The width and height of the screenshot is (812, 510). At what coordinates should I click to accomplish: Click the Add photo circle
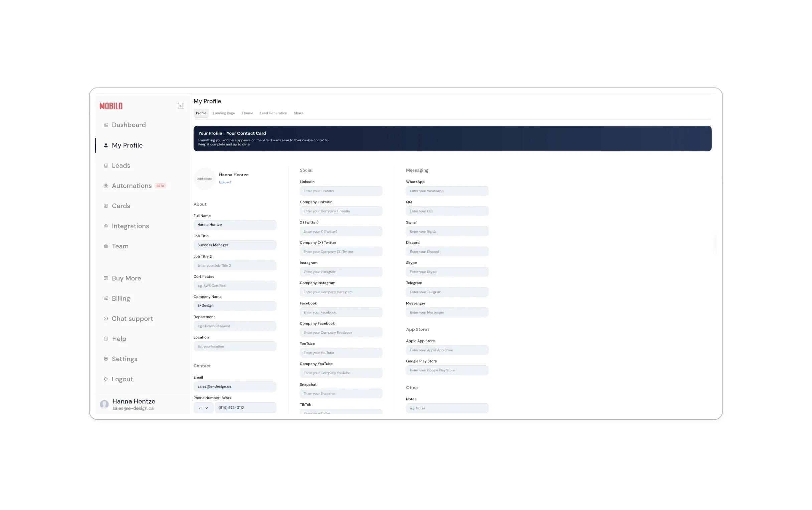[204, 179]
